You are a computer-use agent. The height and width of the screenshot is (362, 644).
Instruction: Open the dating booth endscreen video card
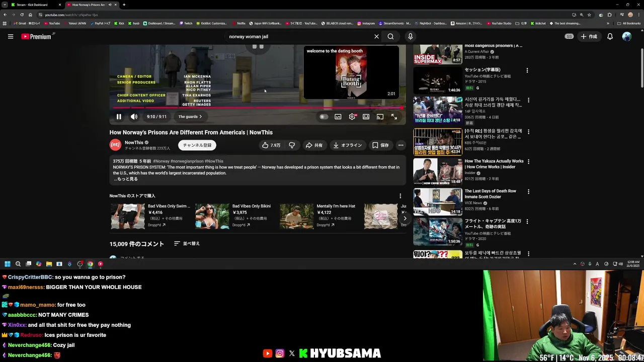351,72
